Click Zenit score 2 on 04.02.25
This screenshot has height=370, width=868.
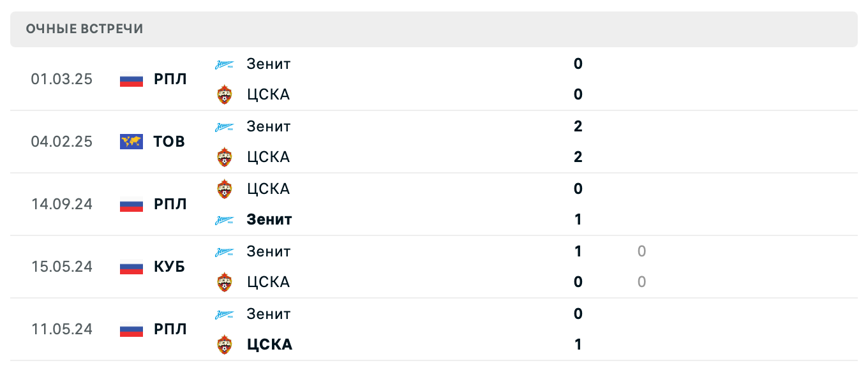pyautogui.click(x=578, y=126)
